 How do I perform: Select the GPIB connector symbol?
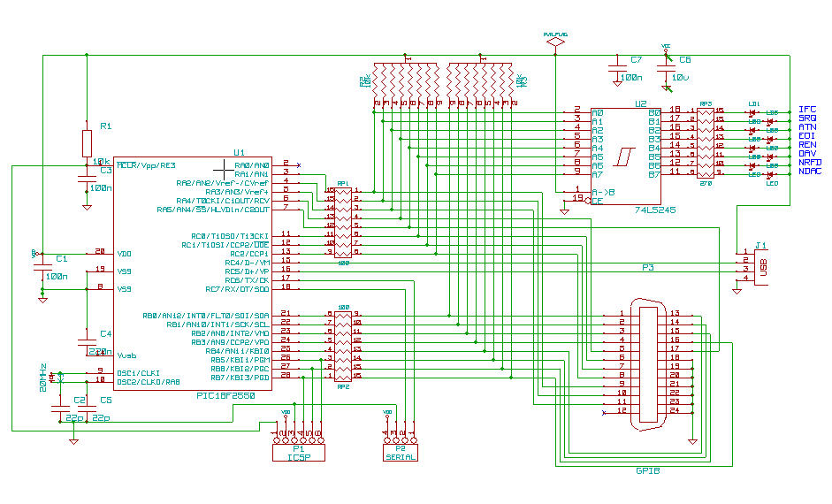click(x=648, y=364)
